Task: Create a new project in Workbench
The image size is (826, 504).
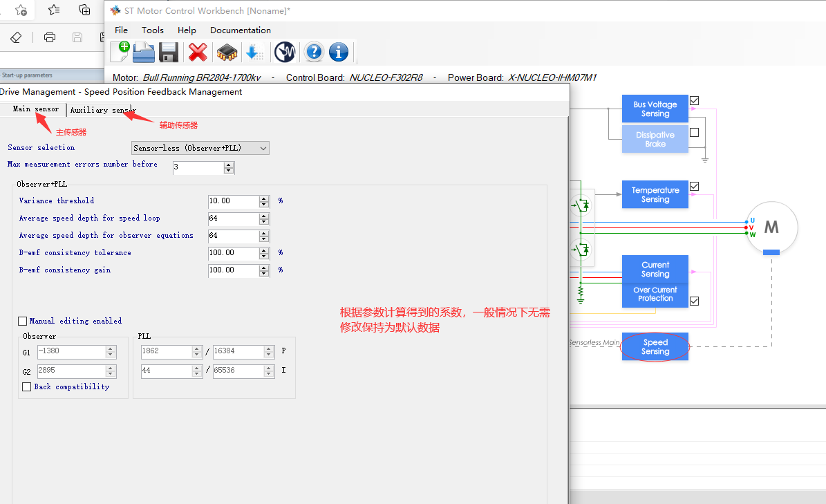Action: pyautogui.click(x=119, y=52)
